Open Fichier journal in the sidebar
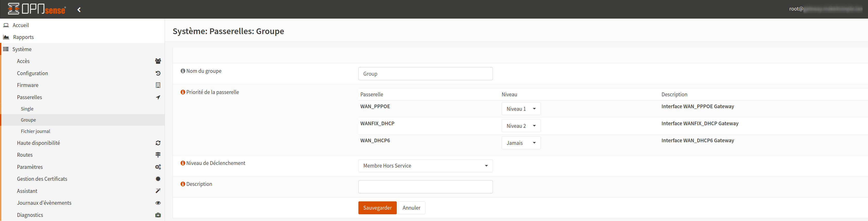The width and height of the screenshot is (868, 221). (35, 131)
